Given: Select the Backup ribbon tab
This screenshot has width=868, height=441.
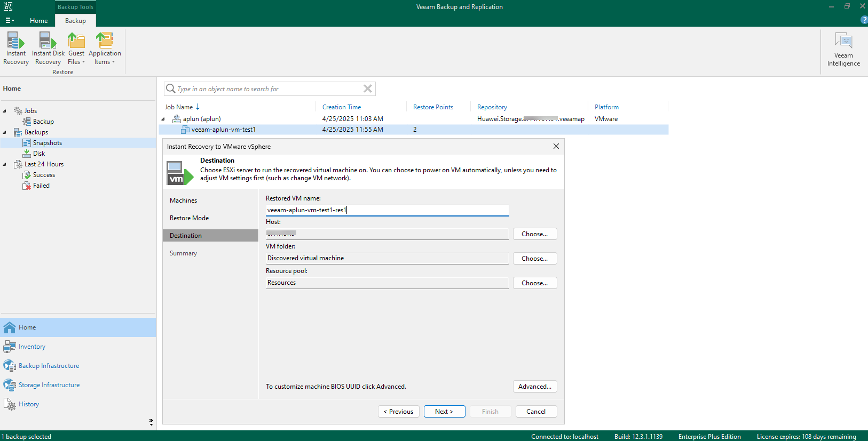Looking at the screenshot, I should [x=75, y=21].
